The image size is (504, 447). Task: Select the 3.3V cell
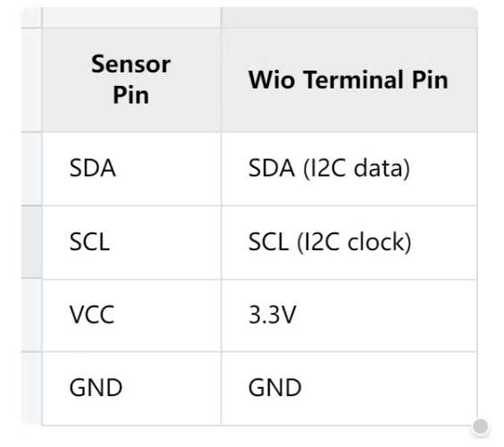[349, 316]
